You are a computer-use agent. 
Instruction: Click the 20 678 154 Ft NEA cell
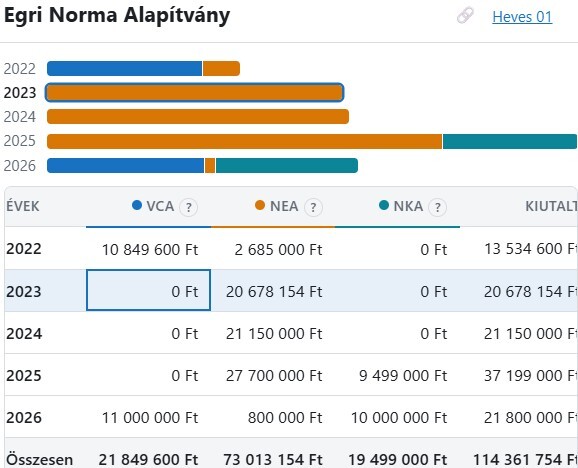tap(274, 291)
